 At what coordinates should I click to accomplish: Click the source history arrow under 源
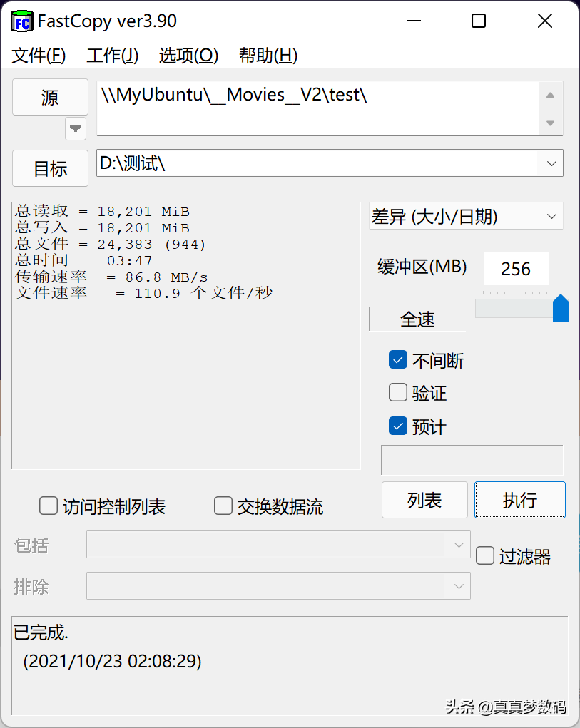pos(75,129)
